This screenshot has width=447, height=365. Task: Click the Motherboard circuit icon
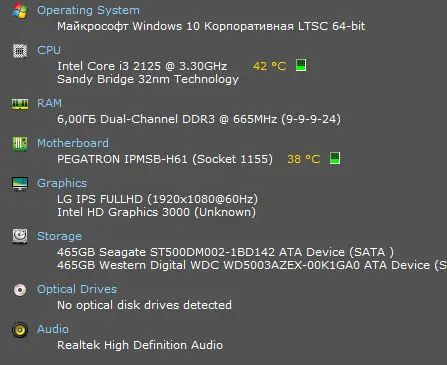[20, 144]
